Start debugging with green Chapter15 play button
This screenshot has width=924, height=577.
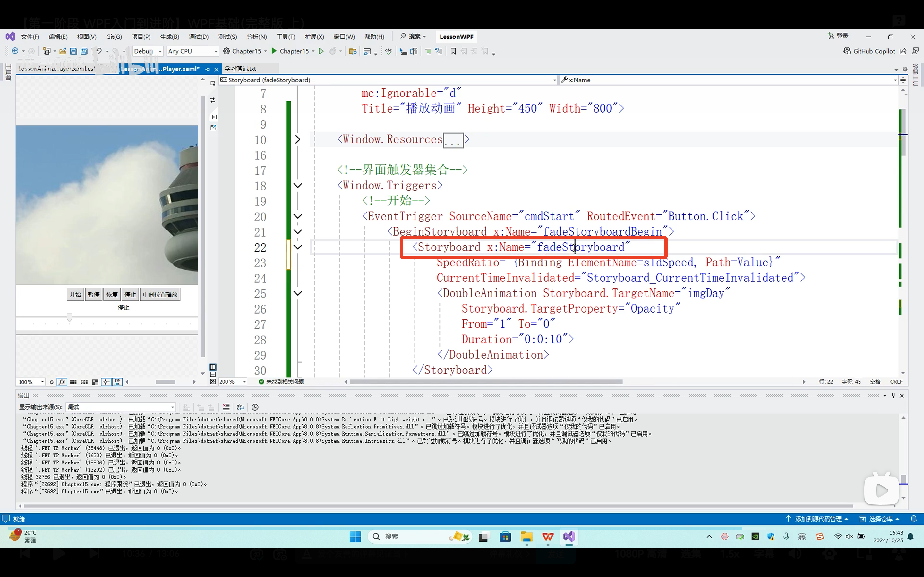[x=274, y=51]
